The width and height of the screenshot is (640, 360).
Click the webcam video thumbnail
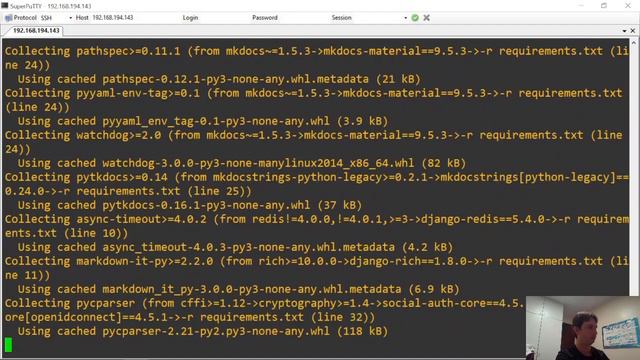pos(583,328)
